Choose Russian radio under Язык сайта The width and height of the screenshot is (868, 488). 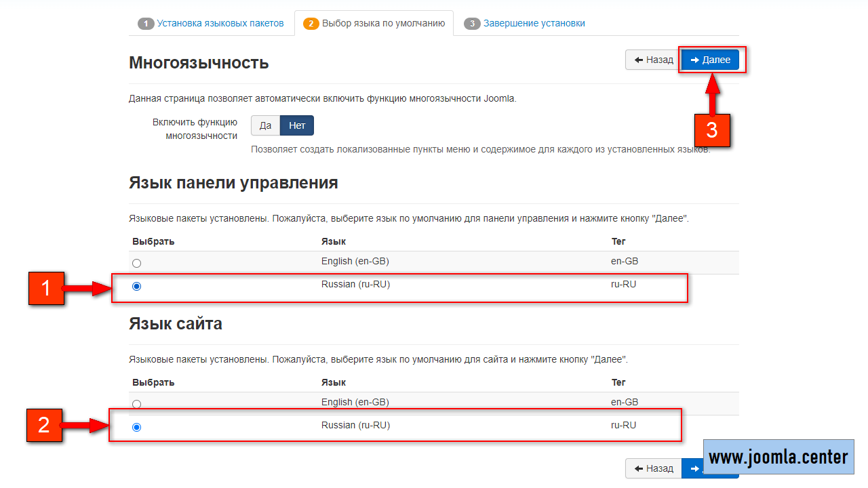click(137, 428)
